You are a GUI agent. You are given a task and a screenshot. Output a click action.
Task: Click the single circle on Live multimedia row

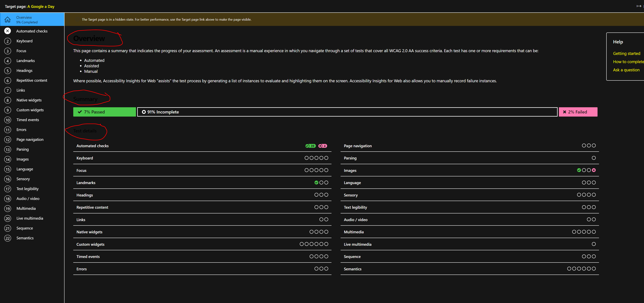[x=594, y=244]
